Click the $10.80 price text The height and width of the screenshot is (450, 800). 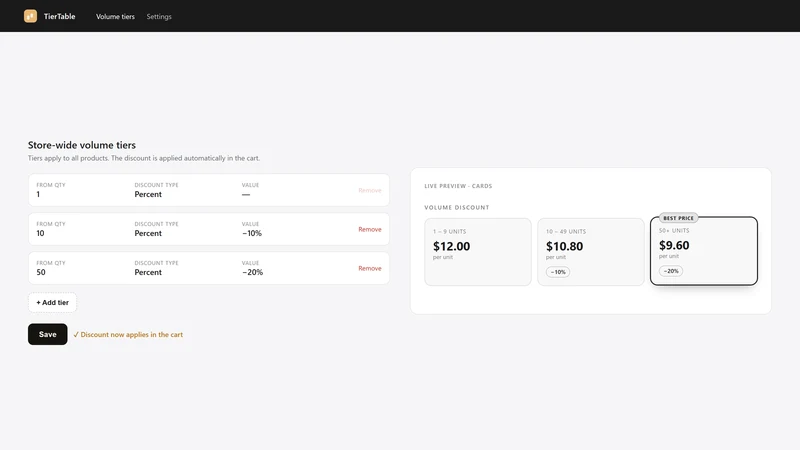pos(564,246)
